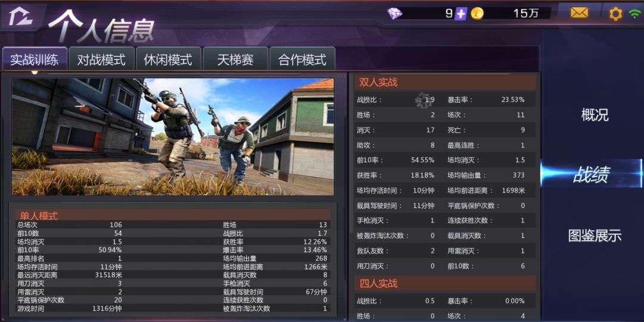Check the Wi-Fi signal indicator

click(x=634, y=14)
